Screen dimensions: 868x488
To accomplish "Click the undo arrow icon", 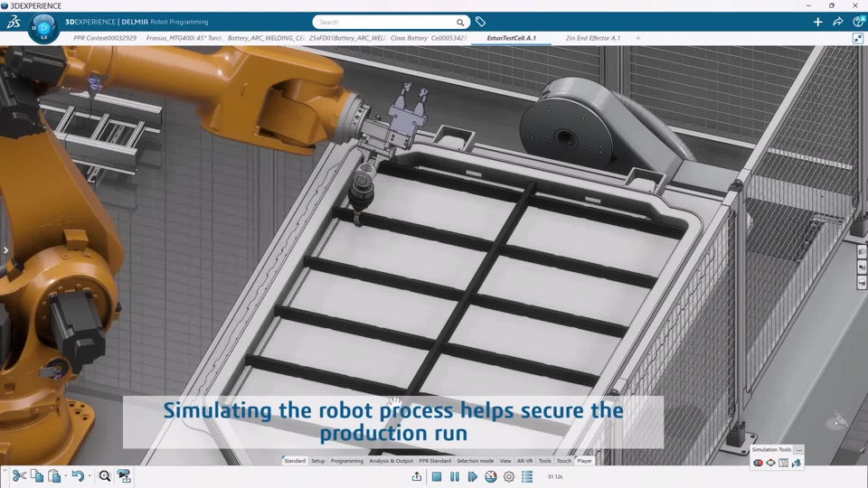I will click(78, 476).
